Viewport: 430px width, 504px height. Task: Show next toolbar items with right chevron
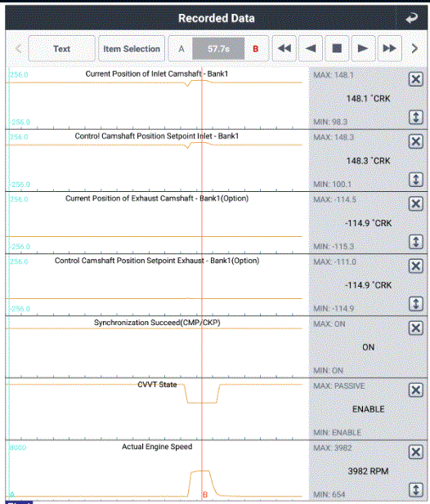415,48
